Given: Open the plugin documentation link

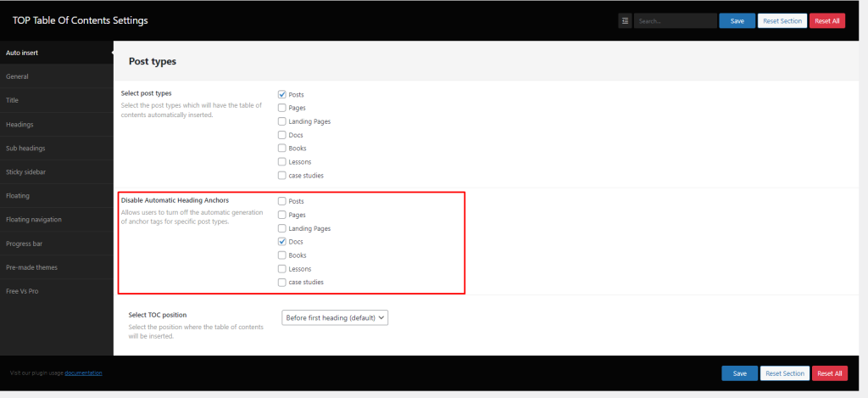Looking at the screenshot, I should pos(83,373).
